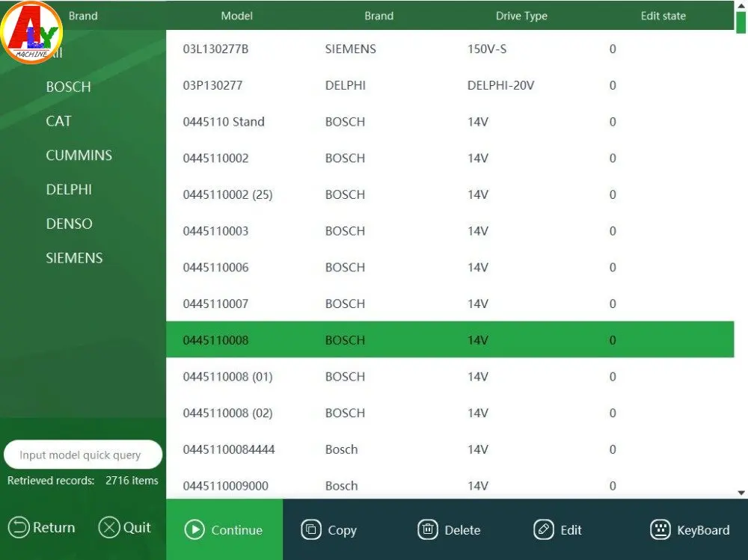
Task: Click the Continue play icon
Action: (194, 530)
